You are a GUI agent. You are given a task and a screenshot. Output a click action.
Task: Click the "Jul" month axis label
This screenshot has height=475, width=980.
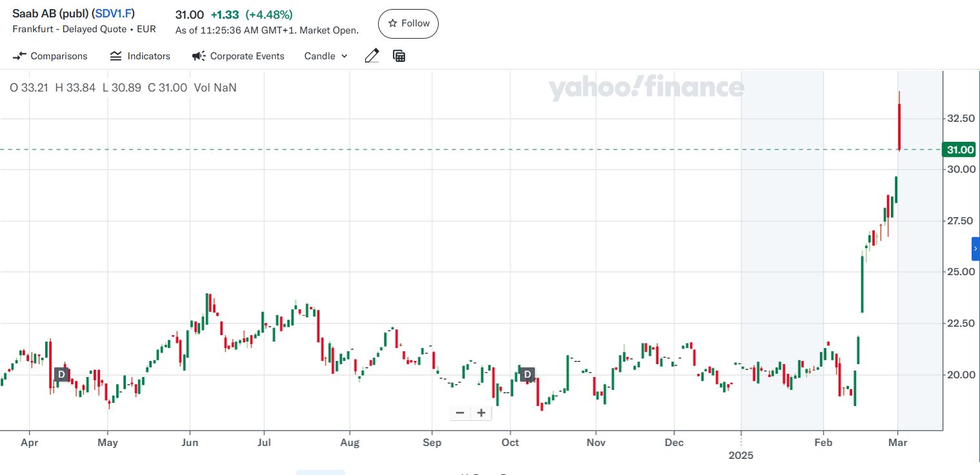pos(263,443)
